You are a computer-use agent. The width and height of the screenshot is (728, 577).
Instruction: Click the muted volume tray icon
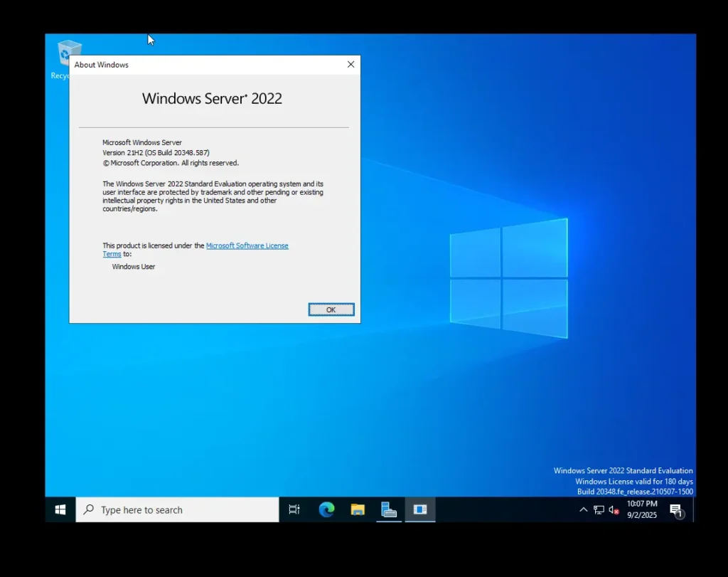[x=614, y=510]
